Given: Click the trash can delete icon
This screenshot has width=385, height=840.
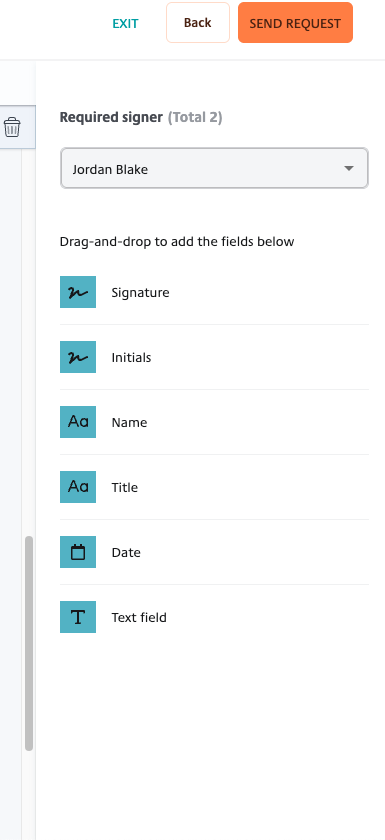Looking at the screenshot, I should 12,128.
